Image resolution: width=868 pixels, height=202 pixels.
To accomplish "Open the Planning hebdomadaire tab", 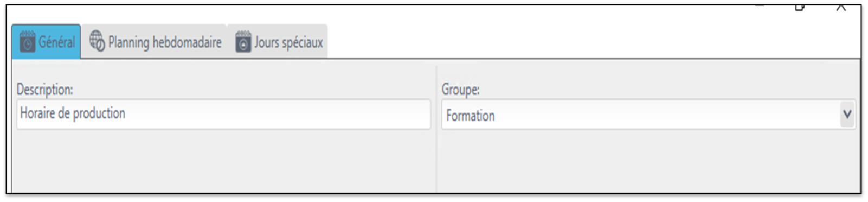I will [x=155, y=41].
